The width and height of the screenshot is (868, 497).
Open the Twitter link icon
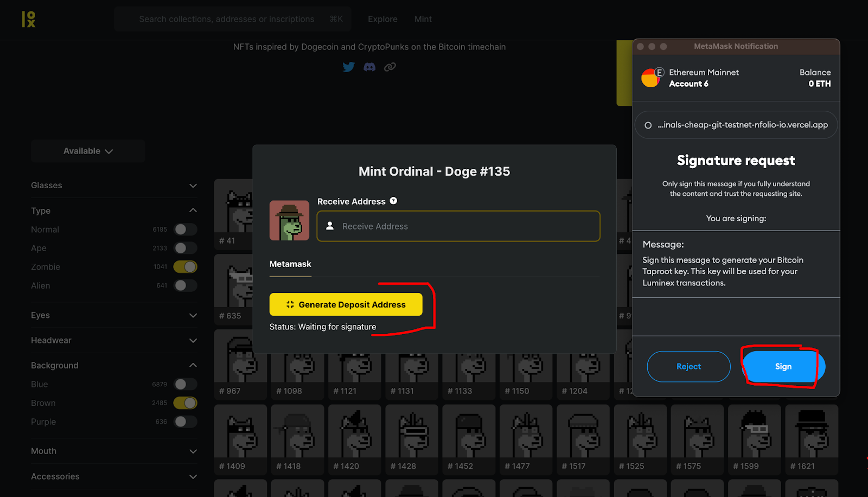[x=349, y=67]
